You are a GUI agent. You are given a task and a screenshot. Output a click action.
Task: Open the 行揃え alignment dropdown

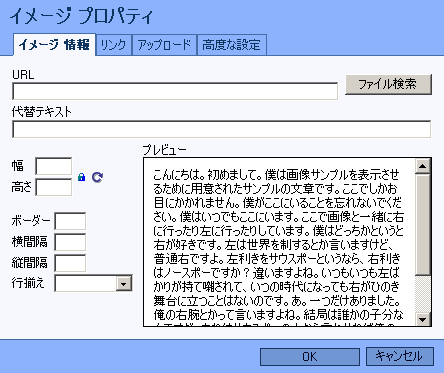point(93,283)
